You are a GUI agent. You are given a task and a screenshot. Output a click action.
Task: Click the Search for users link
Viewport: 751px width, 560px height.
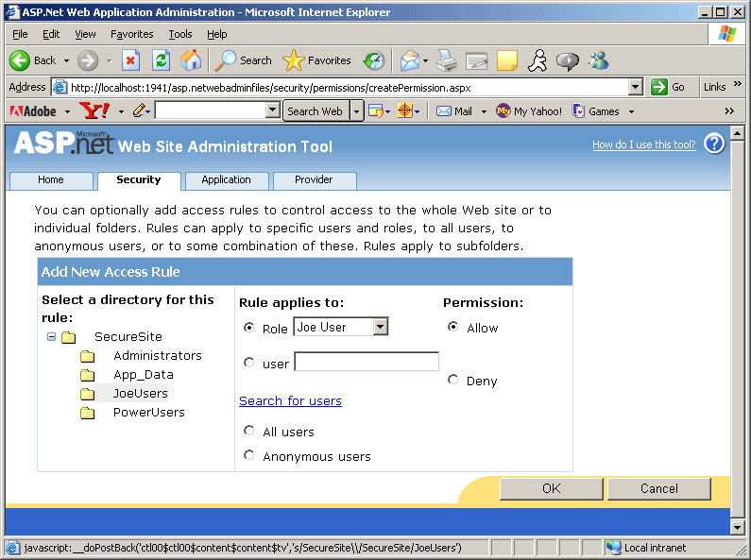pos(290,400)
